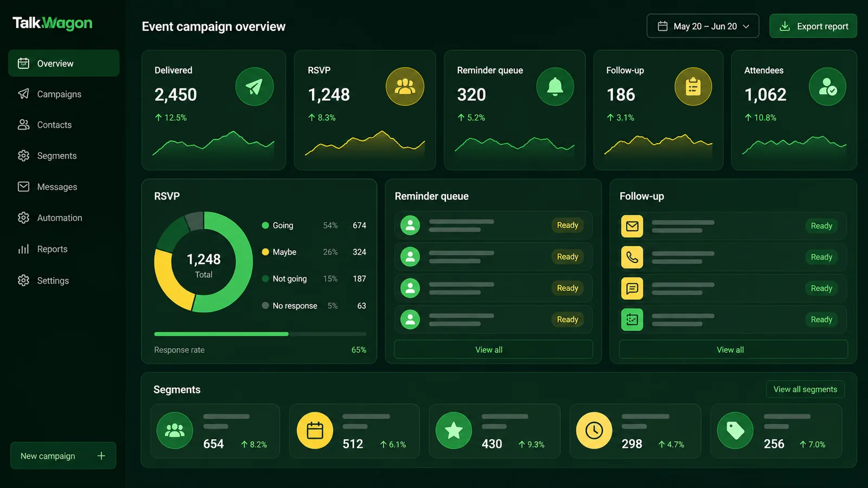
Task: Click the Export report button
Action: click(813, 26)
